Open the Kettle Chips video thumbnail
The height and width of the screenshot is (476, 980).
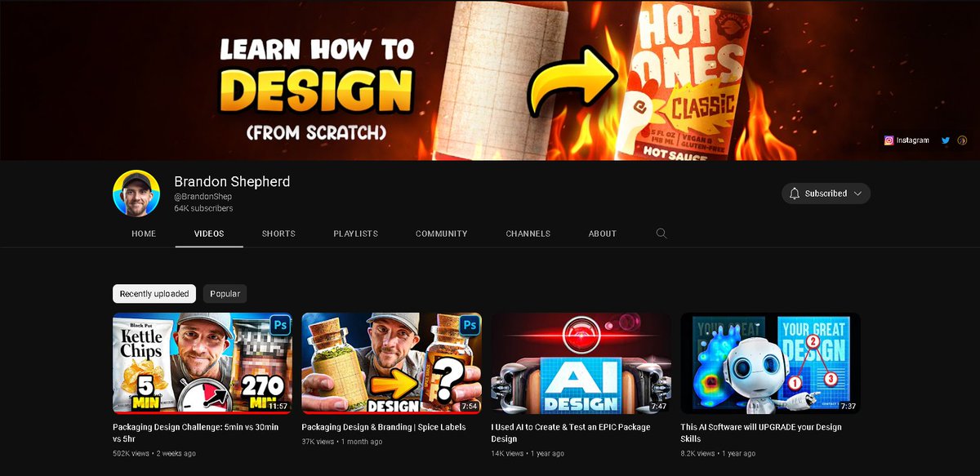click(203, 363)
